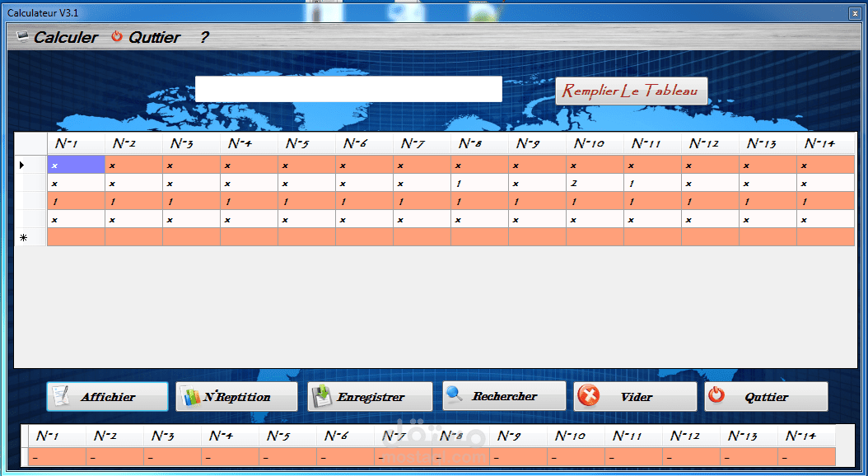Click the Afficher button

click(107, 396)
